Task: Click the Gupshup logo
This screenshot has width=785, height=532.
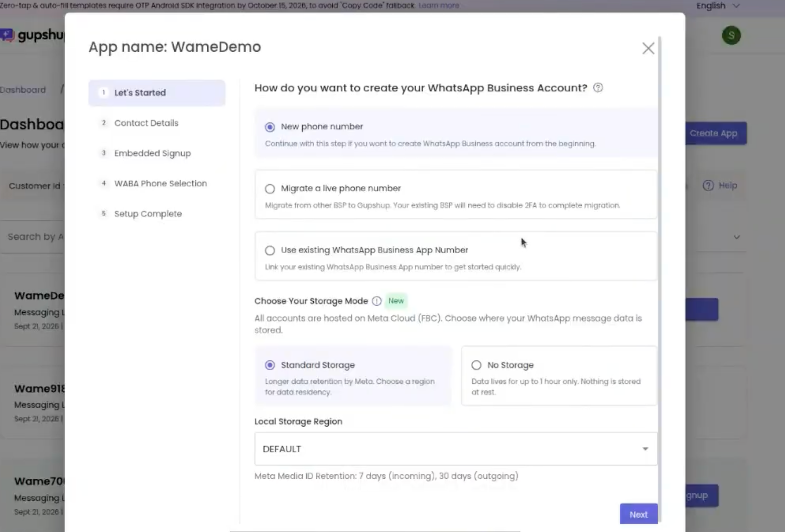Action: click(33, 35)
